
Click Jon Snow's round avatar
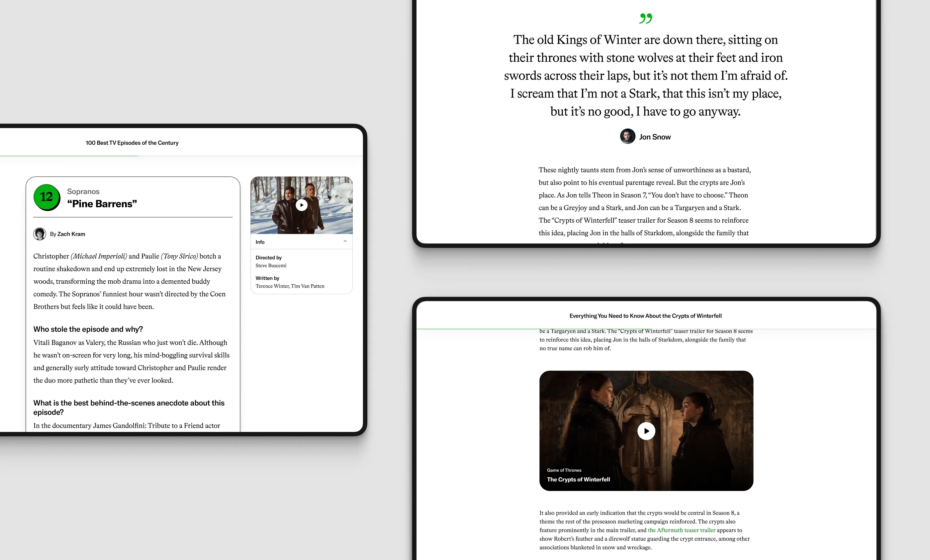[627, 136]
